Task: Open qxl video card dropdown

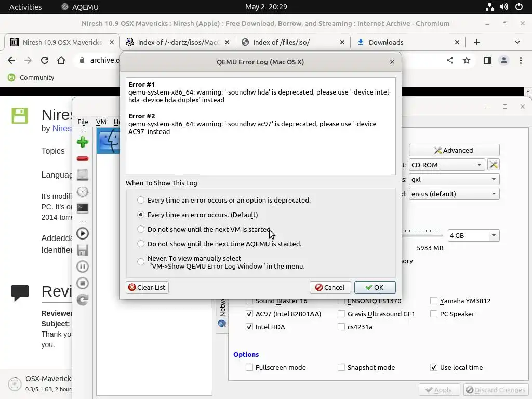Action: 454,179
